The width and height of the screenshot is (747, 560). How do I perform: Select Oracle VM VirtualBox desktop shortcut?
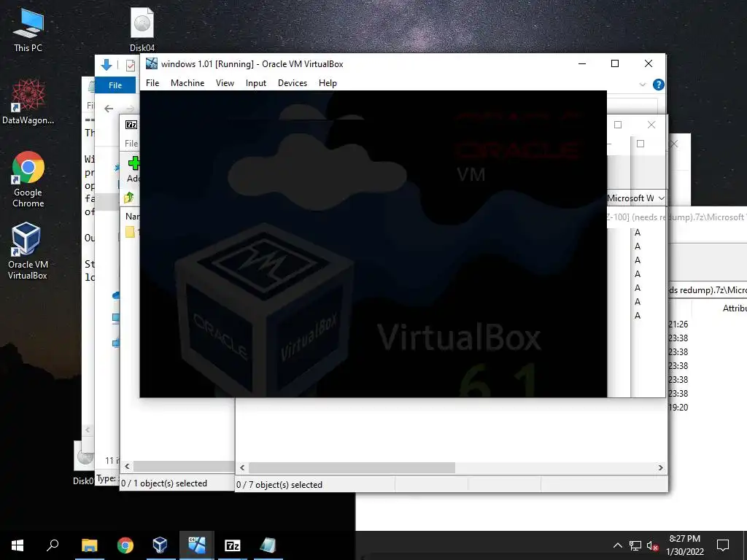point(28,251)
